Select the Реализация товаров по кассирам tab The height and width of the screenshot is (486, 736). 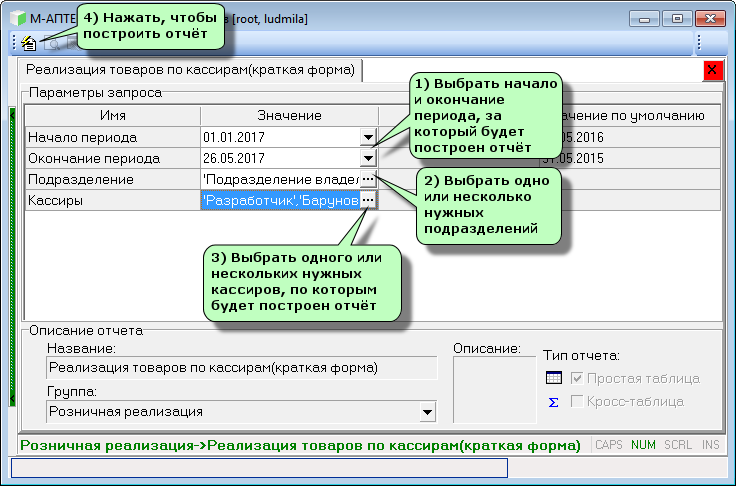[190, 70]
